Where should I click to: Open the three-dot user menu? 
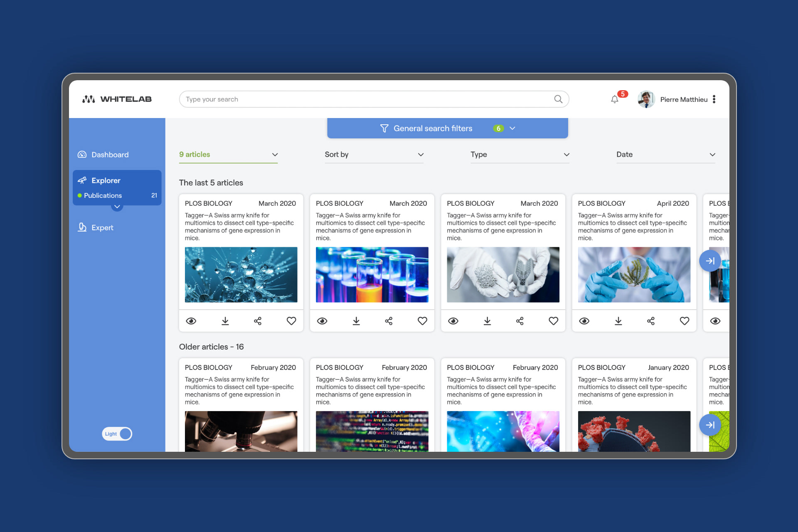coord(714,99)
